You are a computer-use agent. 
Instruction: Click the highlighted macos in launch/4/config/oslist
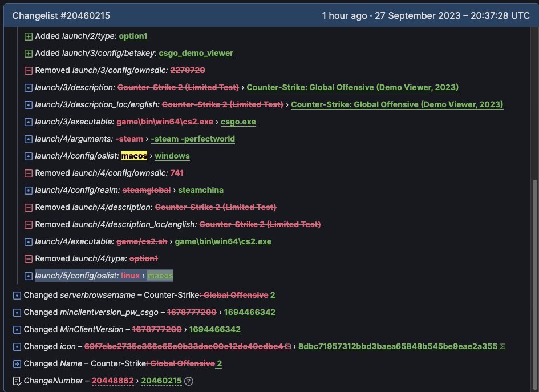point(134,156)
